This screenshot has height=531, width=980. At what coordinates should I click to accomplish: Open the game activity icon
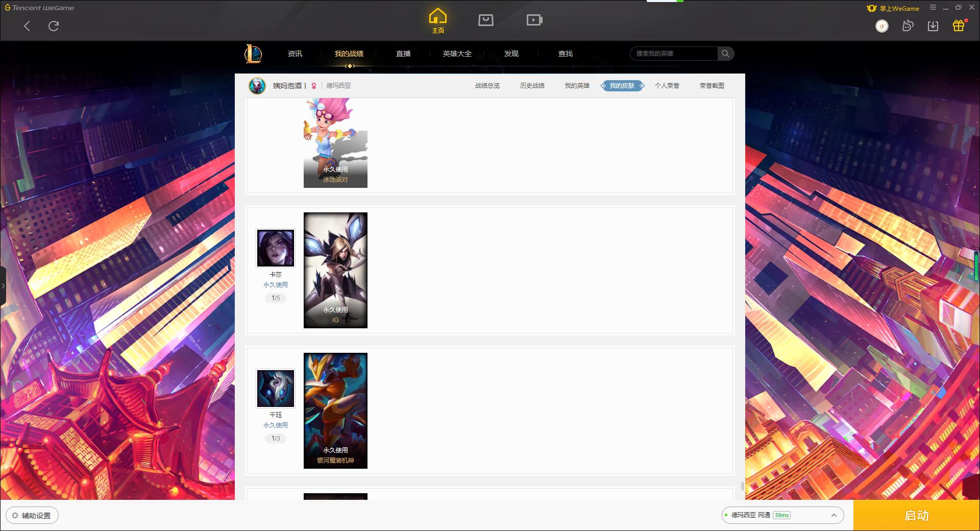point(908,26)
